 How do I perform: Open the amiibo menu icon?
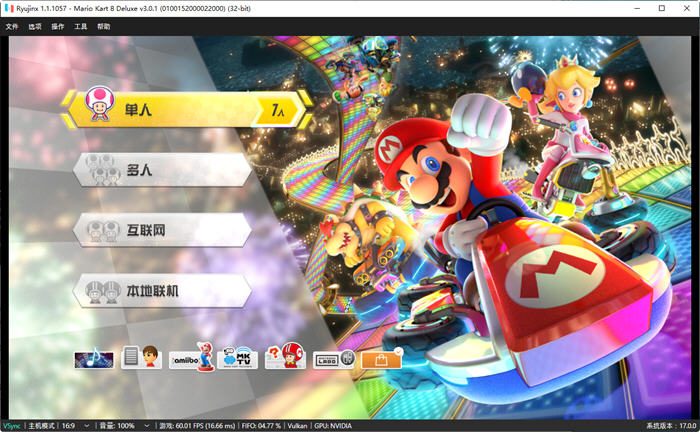pyautogui.click(x=192, y=357)
